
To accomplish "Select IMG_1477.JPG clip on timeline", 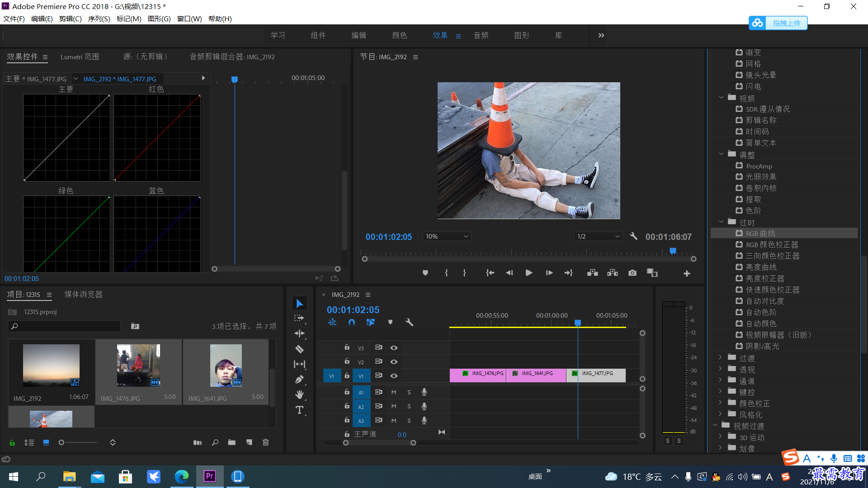I will point(597,375).
